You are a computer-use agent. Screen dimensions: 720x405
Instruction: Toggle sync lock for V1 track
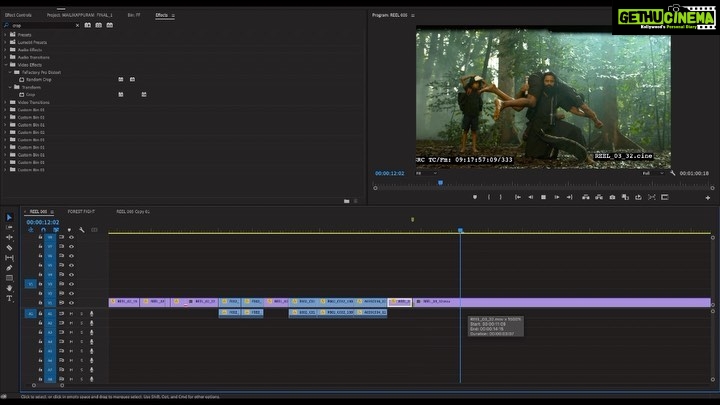[x=62, y=303]
